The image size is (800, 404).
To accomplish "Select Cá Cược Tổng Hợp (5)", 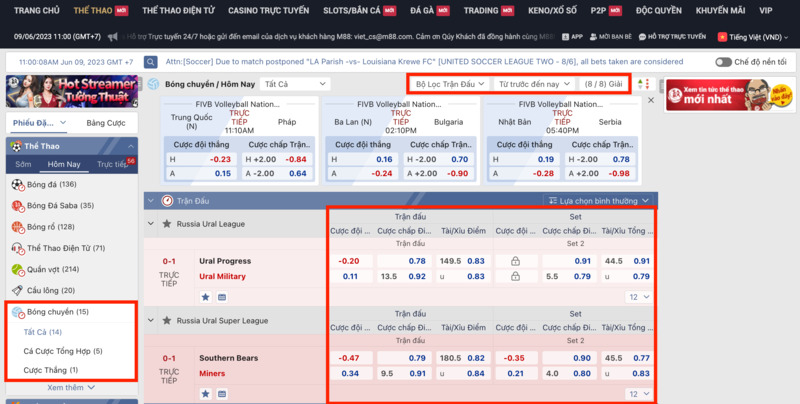I will (x=63, y=351).
